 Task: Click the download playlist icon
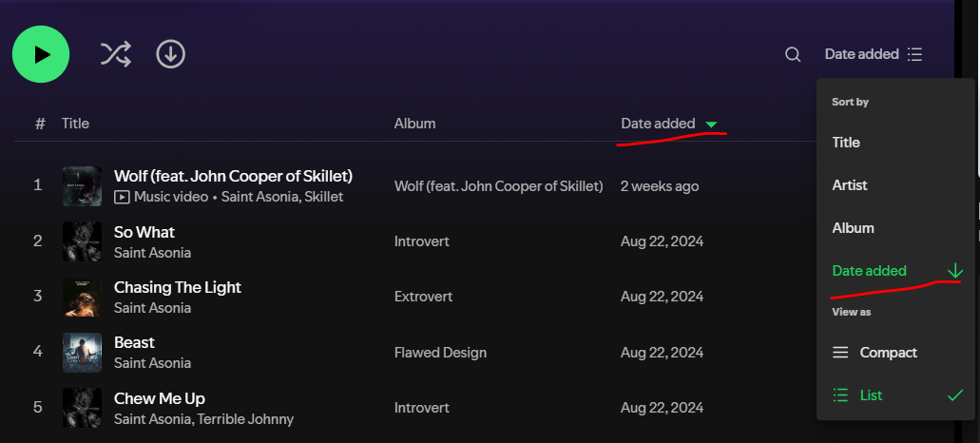point(171,54)
